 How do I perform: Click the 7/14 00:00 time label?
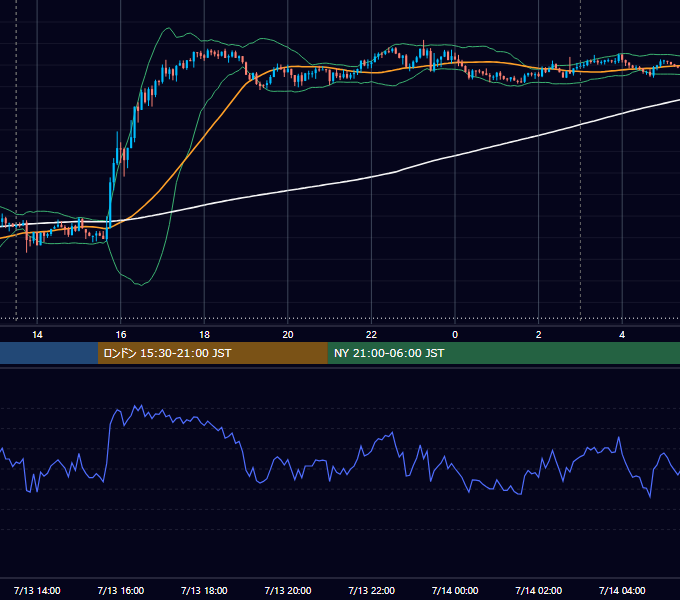[x=455, y=590]
